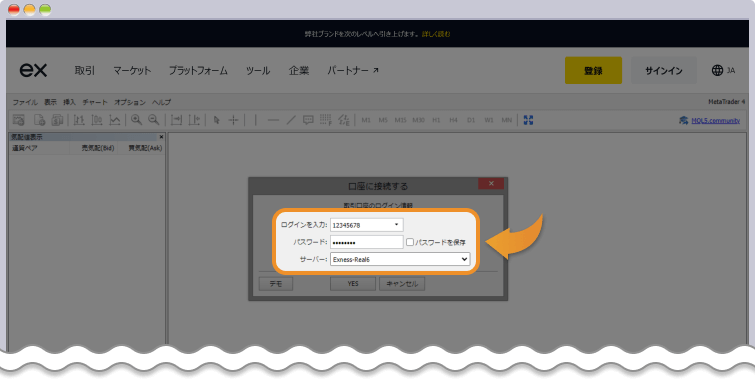Open the 企業 navigation item
Screen dimensions: 755x382
tap(299, 70)
